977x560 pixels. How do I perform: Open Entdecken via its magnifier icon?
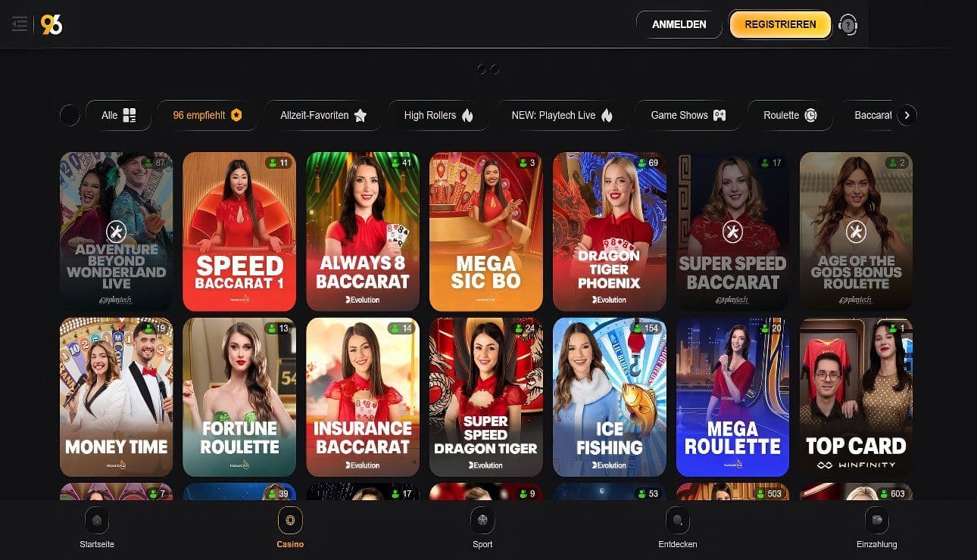click(x=676, y=520)
